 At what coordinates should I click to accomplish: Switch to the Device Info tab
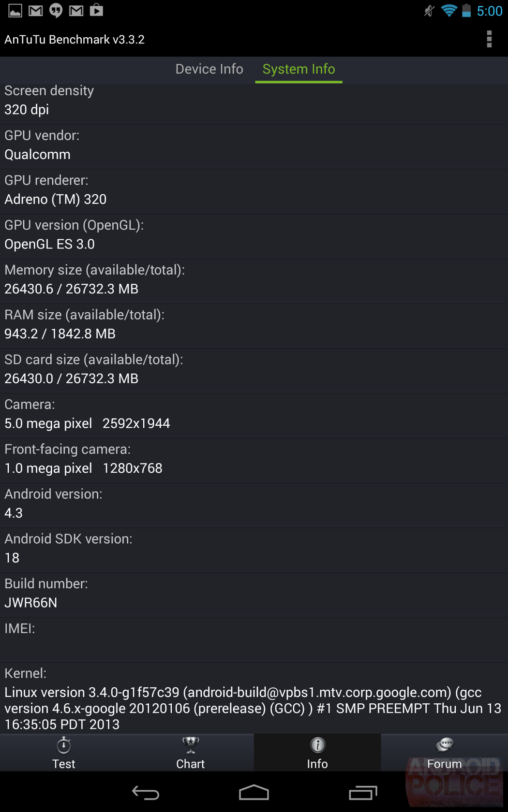click(209, 69)
